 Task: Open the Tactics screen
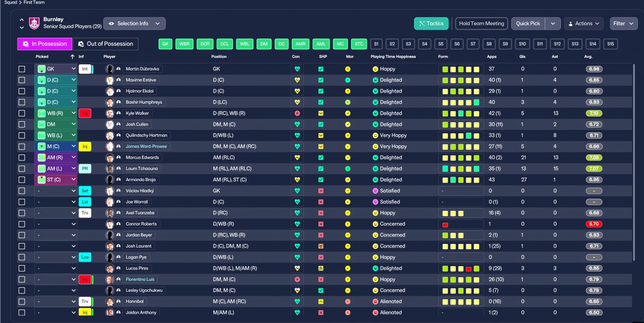click(x=431, y=24)
